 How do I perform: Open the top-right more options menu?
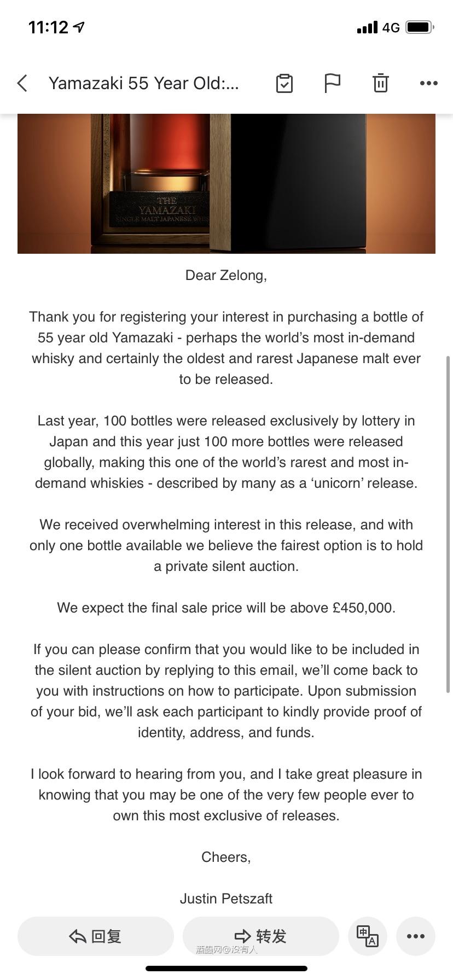tap(428, 83)
